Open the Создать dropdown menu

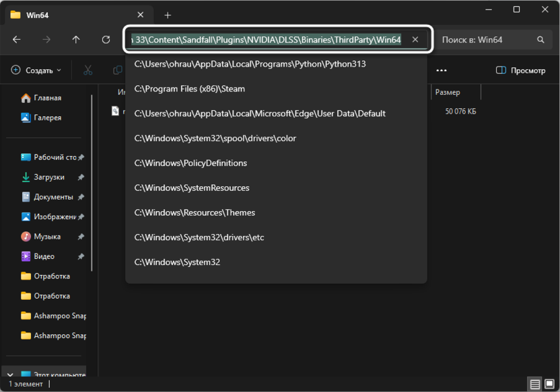pos(36,70)
